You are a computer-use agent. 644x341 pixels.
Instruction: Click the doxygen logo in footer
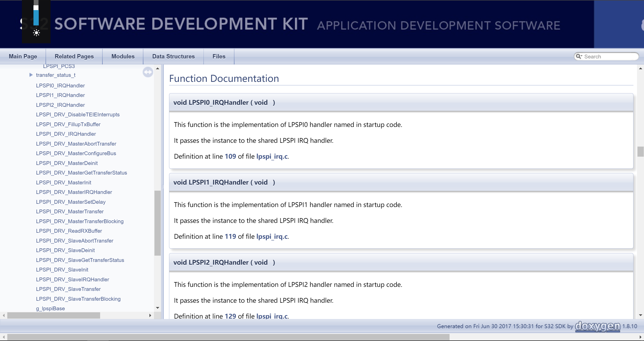[598, 326]
